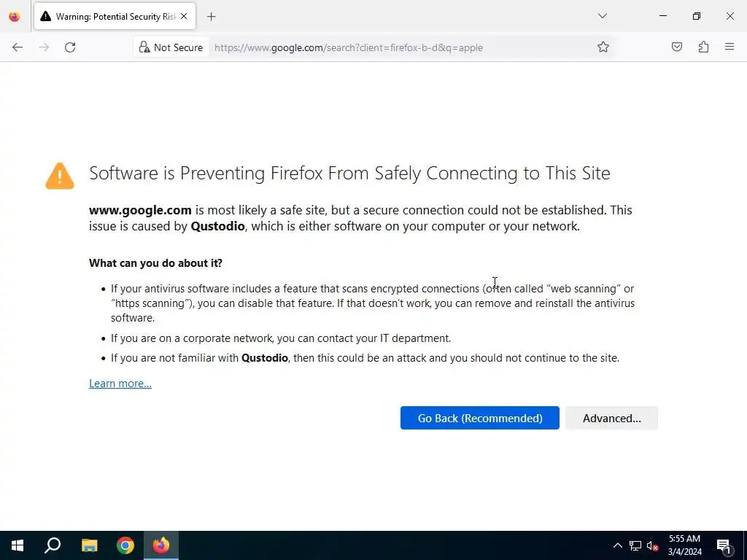747x560 pixels.
Task: Select the Warning: Potential Security Risk tab
Action: click(x=109, y=16)
